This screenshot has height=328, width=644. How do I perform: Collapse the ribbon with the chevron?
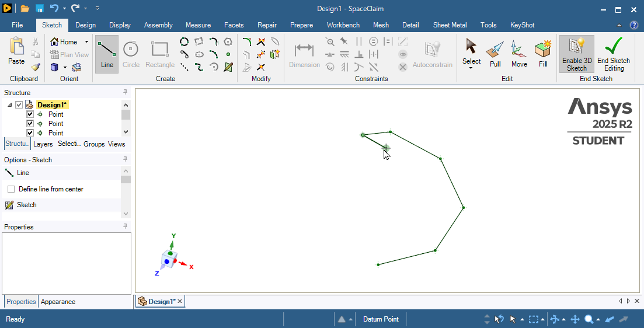click(619, 26)
